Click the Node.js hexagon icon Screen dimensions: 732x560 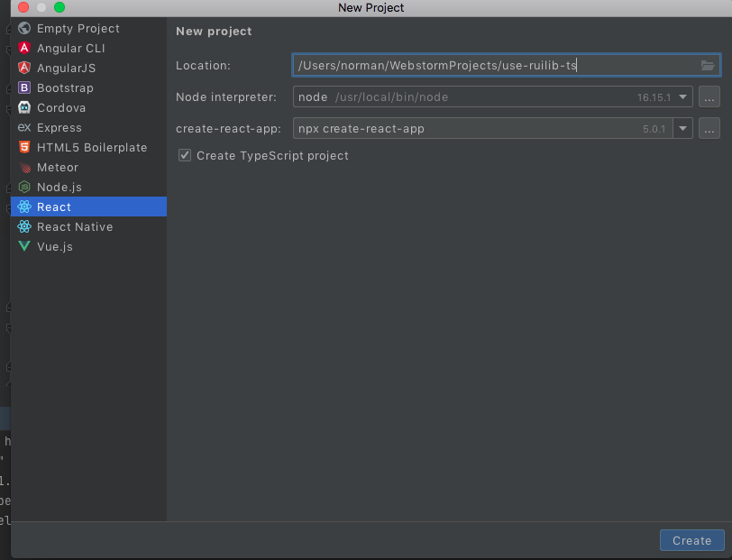coord(23,187)
